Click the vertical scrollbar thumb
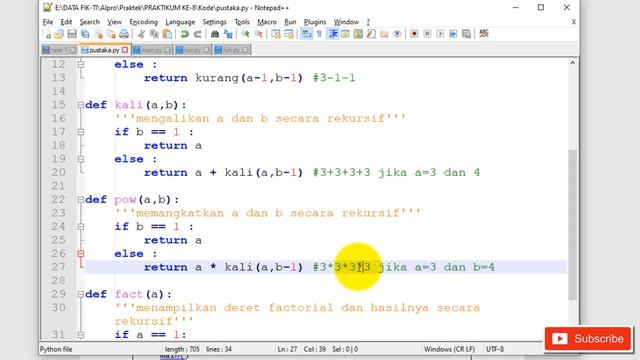Viewport: 640px width, 360px height. click(x=572, y=224)
